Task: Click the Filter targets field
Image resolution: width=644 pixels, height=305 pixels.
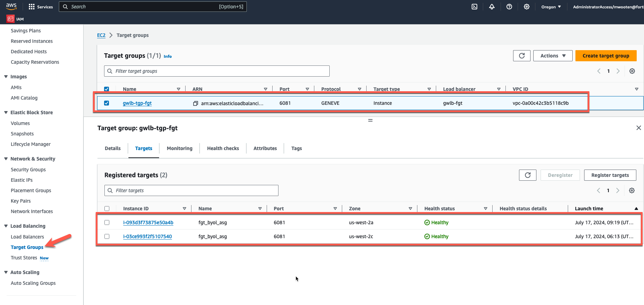Action: [x=191, y=190]
